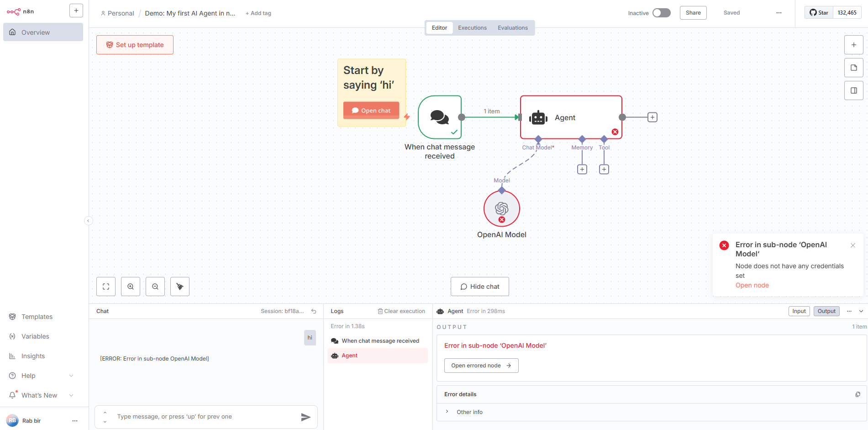This screenshot has height=430, width=868.
Task: Toggle the Output panel view
Action: click(x=826, y=311)
